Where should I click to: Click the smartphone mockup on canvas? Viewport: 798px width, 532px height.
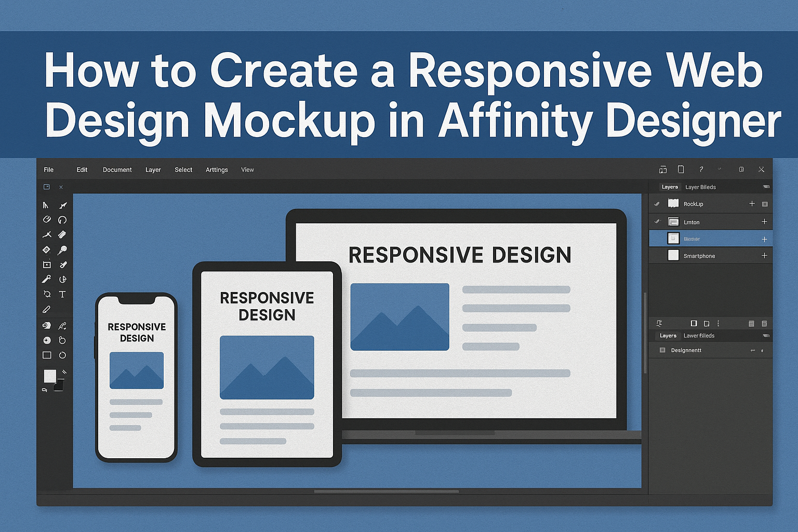(x=137, y=377)
